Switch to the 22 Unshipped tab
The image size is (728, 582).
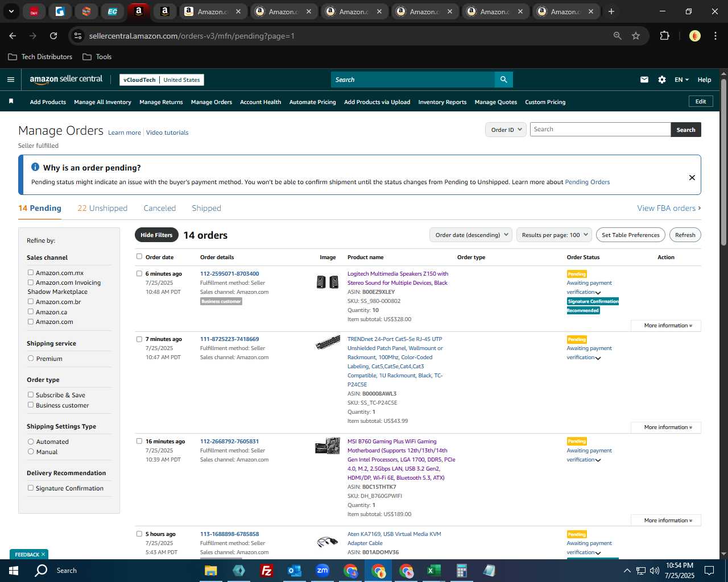click(102, 208)
